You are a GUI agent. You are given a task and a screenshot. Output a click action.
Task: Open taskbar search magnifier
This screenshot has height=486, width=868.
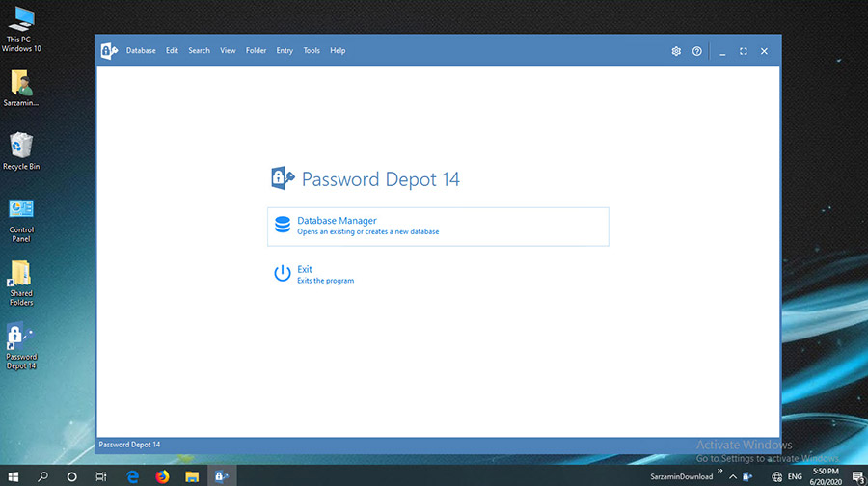point(42,476)
